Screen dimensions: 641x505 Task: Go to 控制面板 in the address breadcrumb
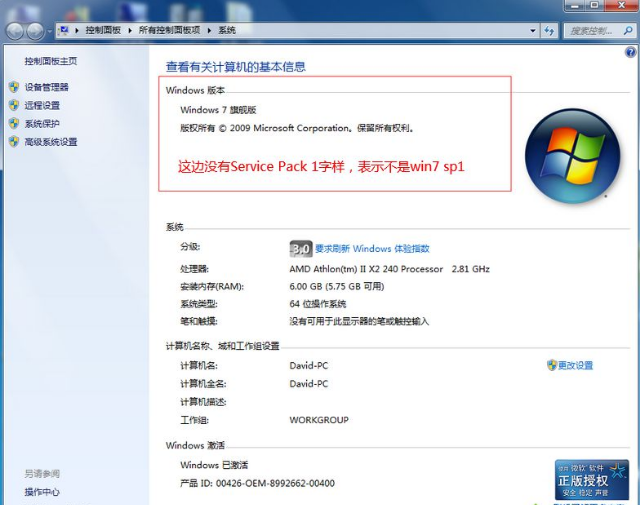(103, 31)
